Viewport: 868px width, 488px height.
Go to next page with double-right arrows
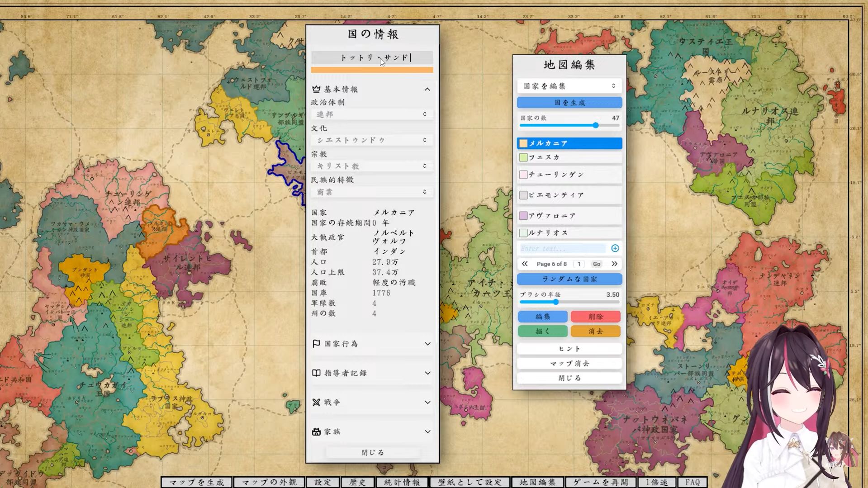(x=614, y=264)
